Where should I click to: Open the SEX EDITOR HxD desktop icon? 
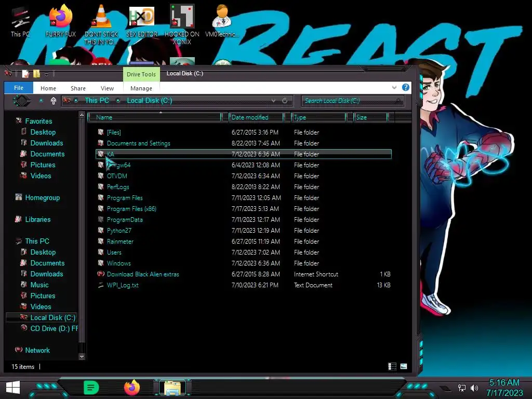point(142,20)
